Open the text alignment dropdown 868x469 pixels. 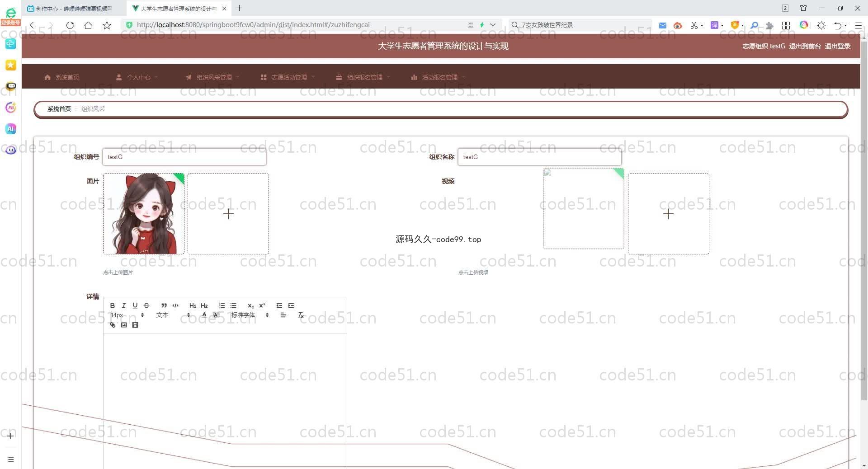pyautogui.click(x=283, y=315)
